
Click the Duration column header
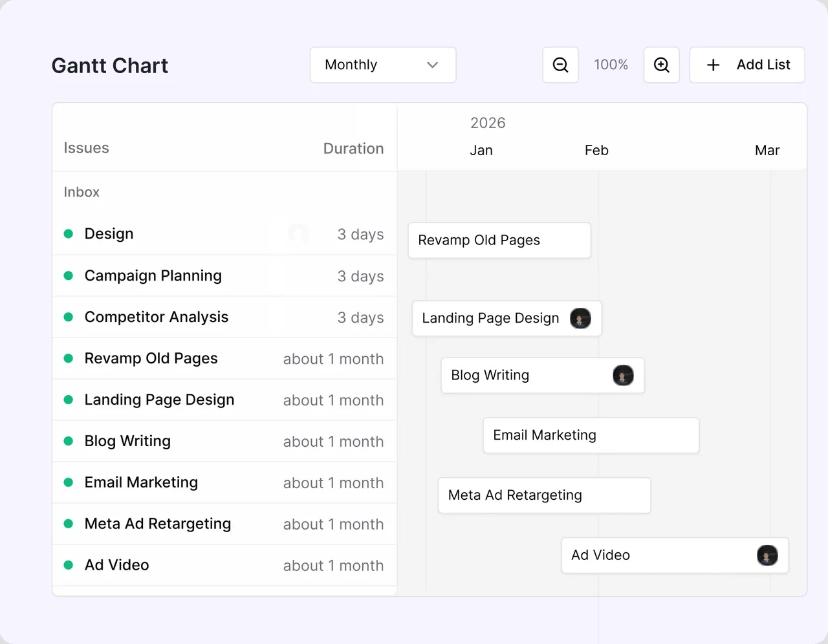pos(353,149)
